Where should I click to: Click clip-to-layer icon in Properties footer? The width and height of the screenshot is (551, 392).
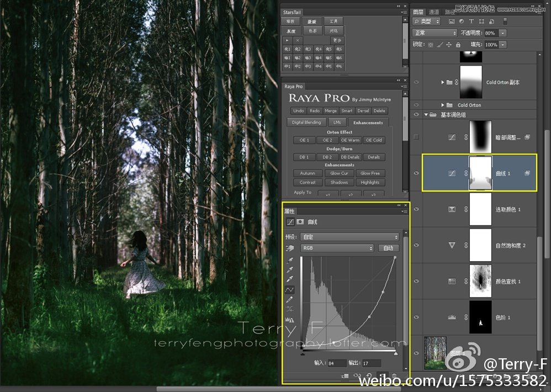tap(345, 376)
